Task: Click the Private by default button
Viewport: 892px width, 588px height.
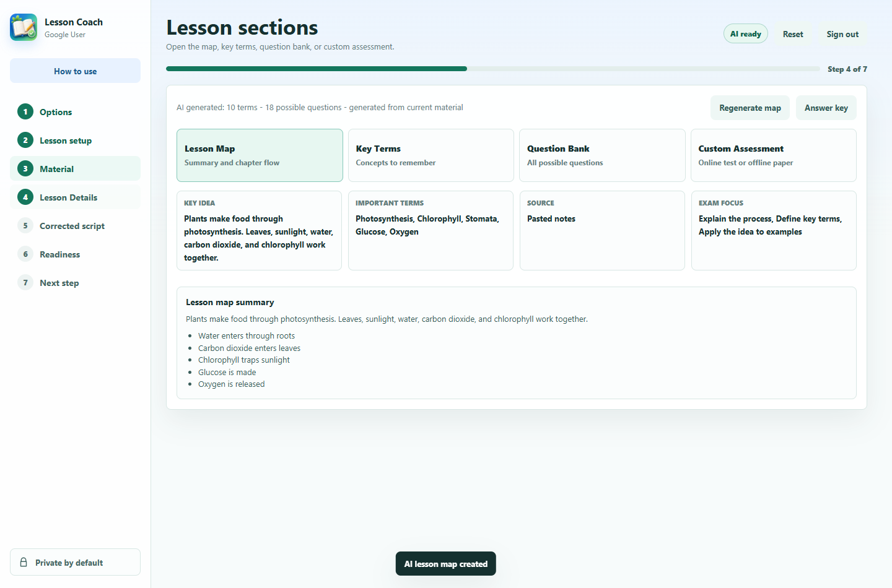Action: (x=75, y=562)
